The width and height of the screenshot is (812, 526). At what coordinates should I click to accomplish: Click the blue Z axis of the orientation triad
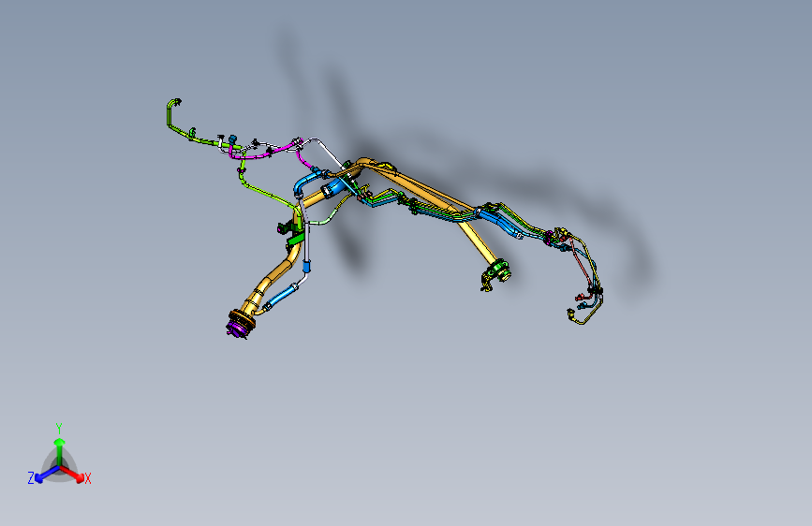pos(47,475)
